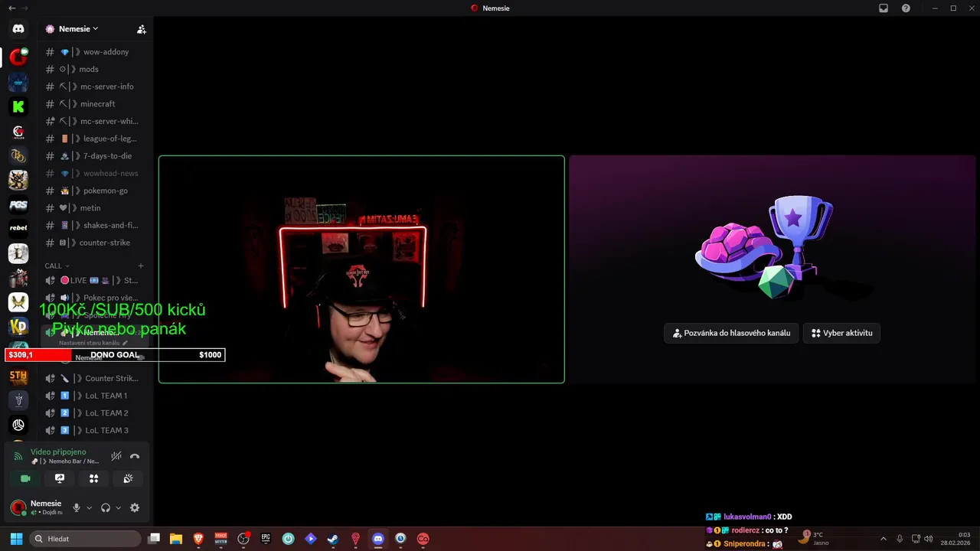Open the pokemon-go channel
This screenshot has width=980, height=551.
(x=95, y=191)
